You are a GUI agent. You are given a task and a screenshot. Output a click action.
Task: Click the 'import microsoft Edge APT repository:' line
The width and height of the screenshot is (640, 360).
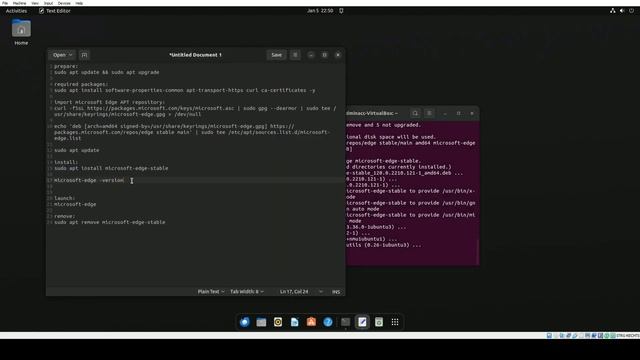pos(109,102)
